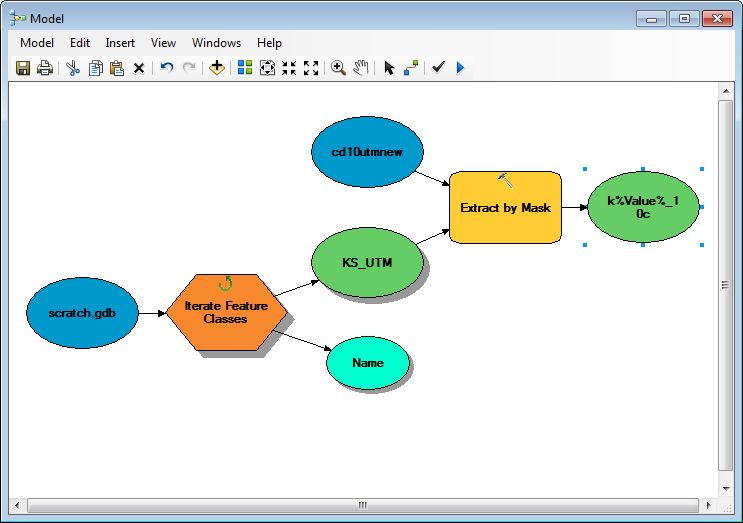The image size is (743, 523).
Task: Add data or tool to model
Action: 217,68
